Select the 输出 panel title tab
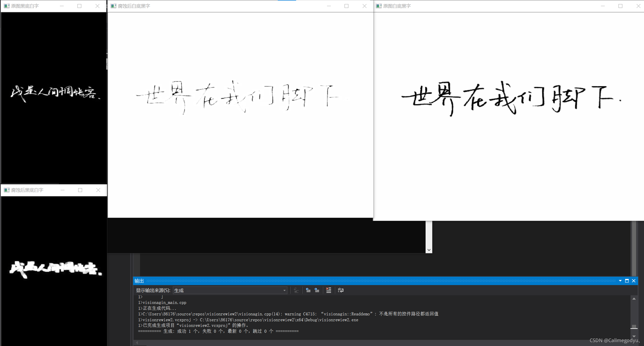 (139, 281)
